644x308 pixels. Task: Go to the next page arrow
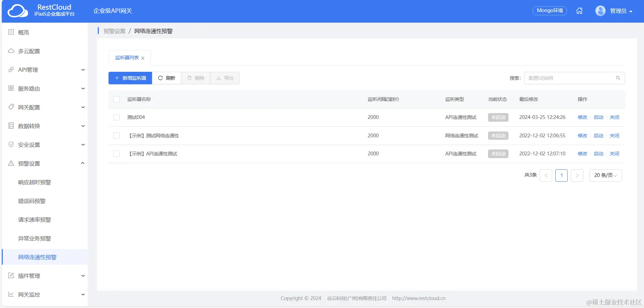click(577, 176)
